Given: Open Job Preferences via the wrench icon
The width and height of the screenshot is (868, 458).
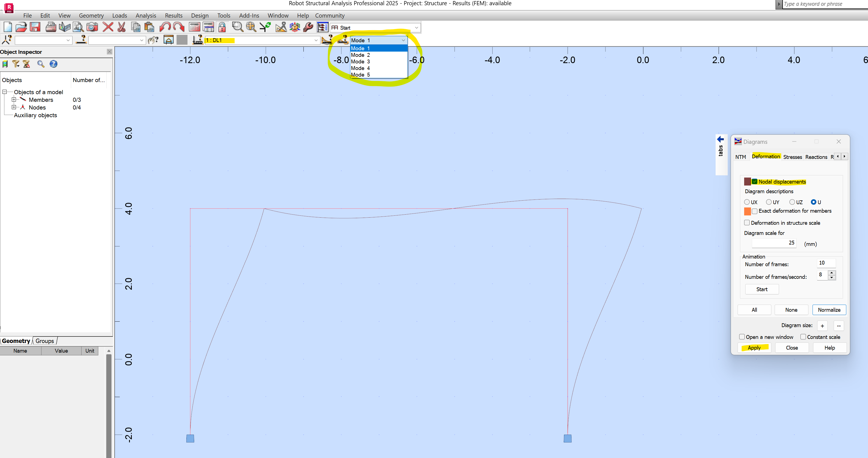Looking at the screenshot, I should point(308,27).
